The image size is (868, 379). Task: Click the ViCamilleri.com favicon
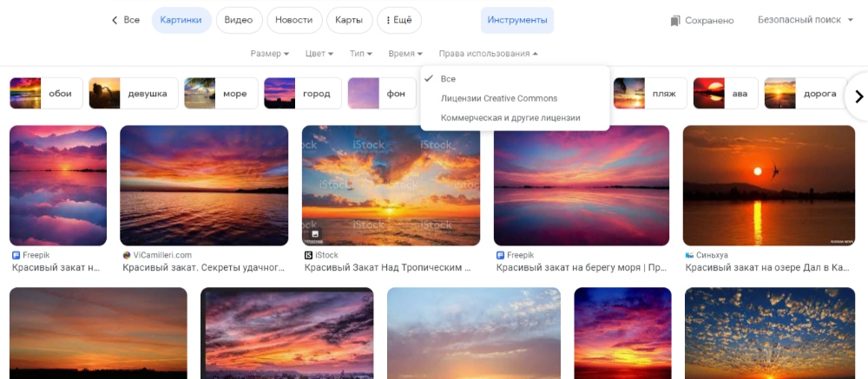pyautogui.click(x=127, y=255)
